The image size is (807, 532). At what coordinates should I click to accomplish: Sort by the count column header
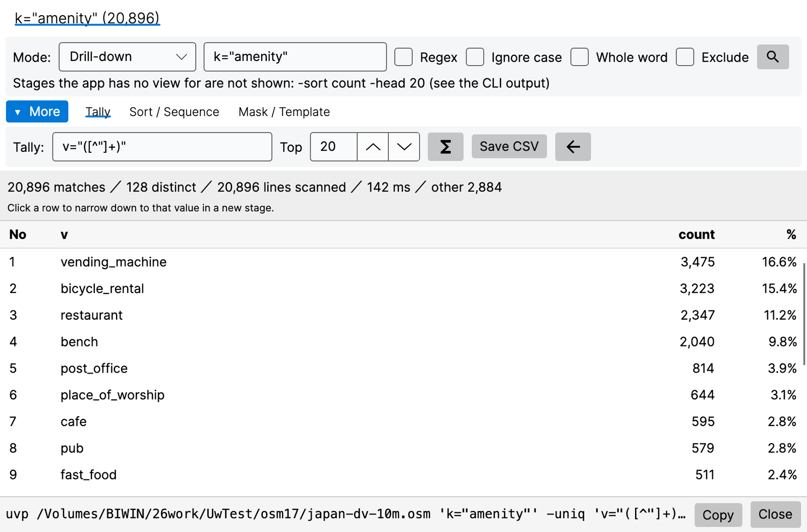tap(697, 234)
